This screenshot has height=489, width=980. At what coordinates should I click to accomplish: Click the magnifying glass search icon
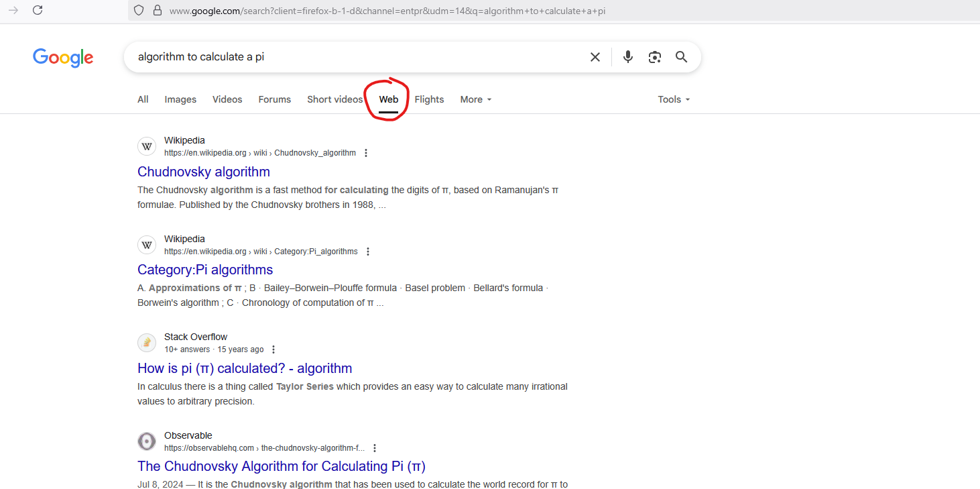(x=682, y=57)
